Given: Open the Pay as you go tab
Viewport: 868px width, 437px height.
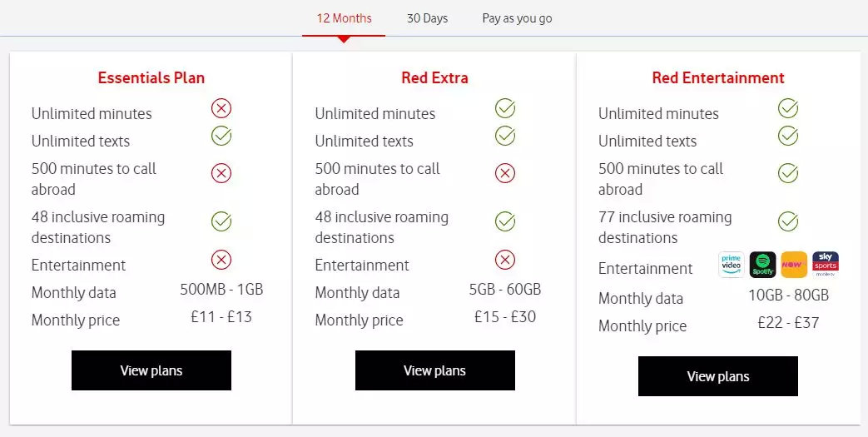Looking at the screenshot, I should point(517,18).
